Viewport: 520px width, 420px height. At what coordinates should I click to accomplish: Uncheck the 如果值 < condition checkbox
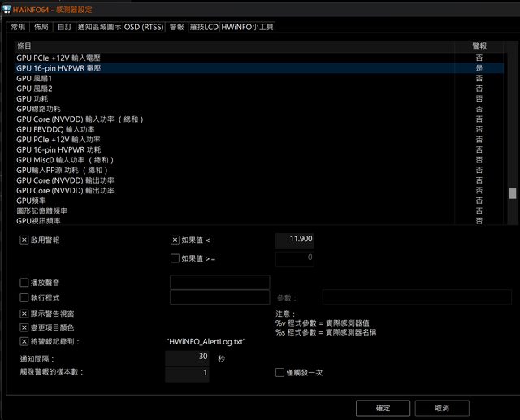tap(175, 240)
